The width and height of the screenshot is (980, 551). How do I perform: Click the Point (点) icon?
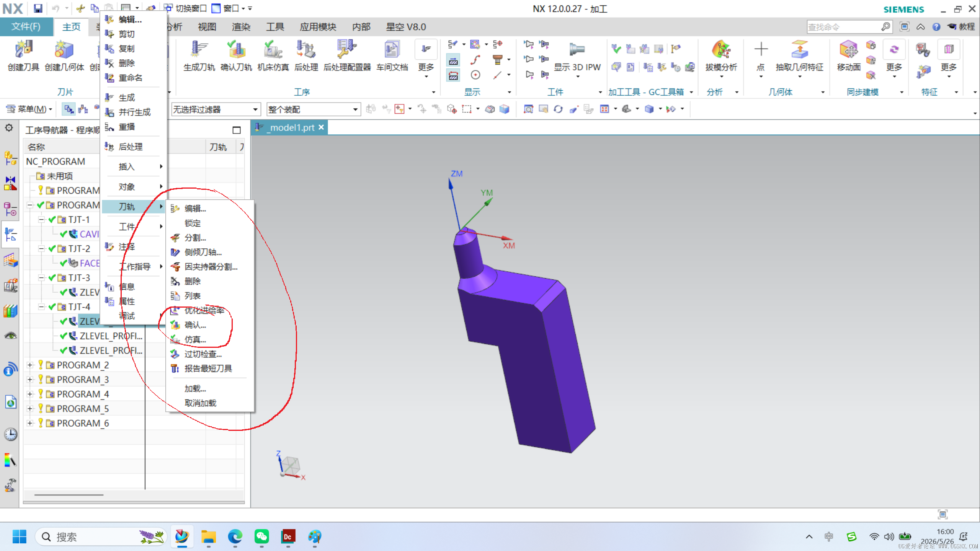[761, 50]
